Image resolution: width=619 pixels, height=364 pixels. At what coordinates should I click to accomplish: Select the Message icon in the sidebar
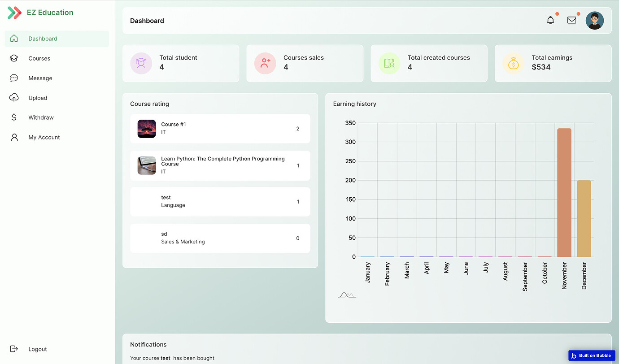pos(14,78)
